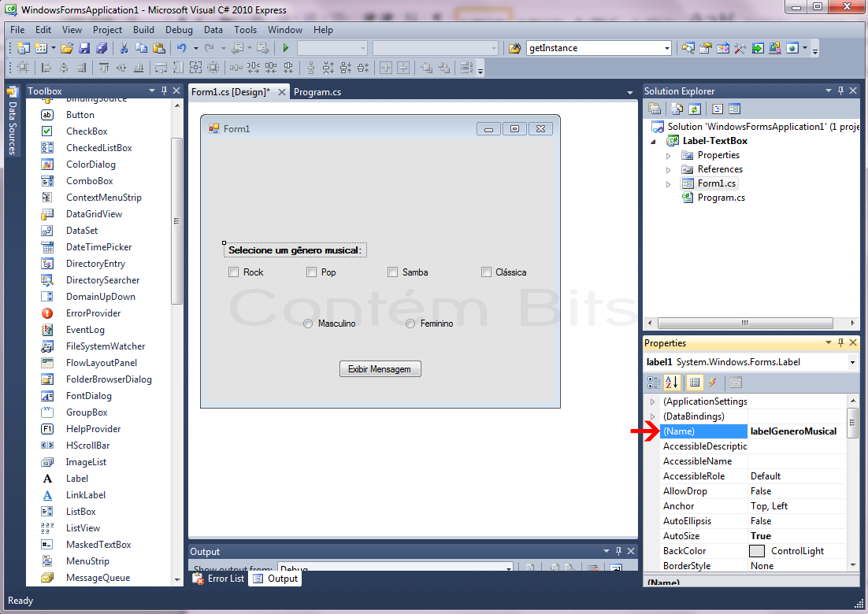
Task: Switch to the Error List tab
Action: (219, 579)
